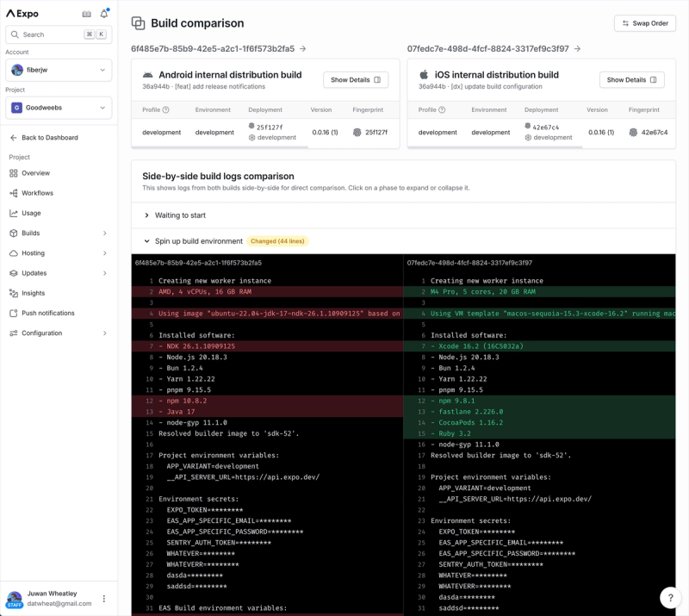Open the floating help question-mark button

(x=670, y=598)
